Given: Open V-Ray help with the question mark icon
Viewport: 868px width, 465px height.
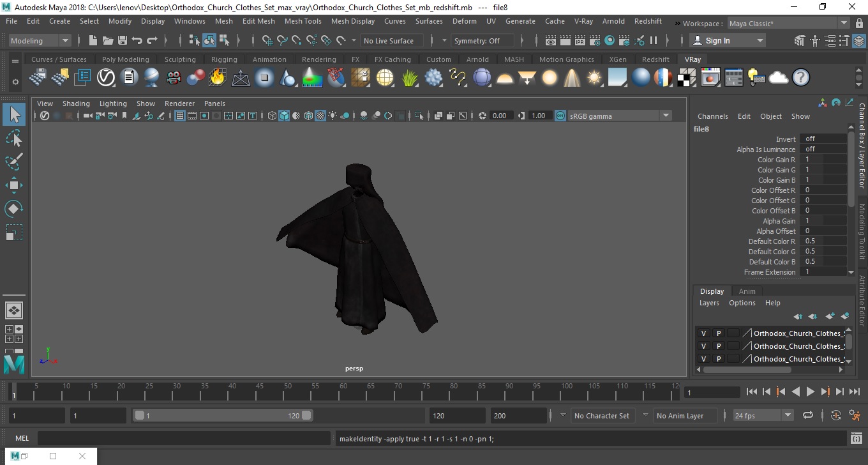Looking at the screenshot, I should pos(801,78).
